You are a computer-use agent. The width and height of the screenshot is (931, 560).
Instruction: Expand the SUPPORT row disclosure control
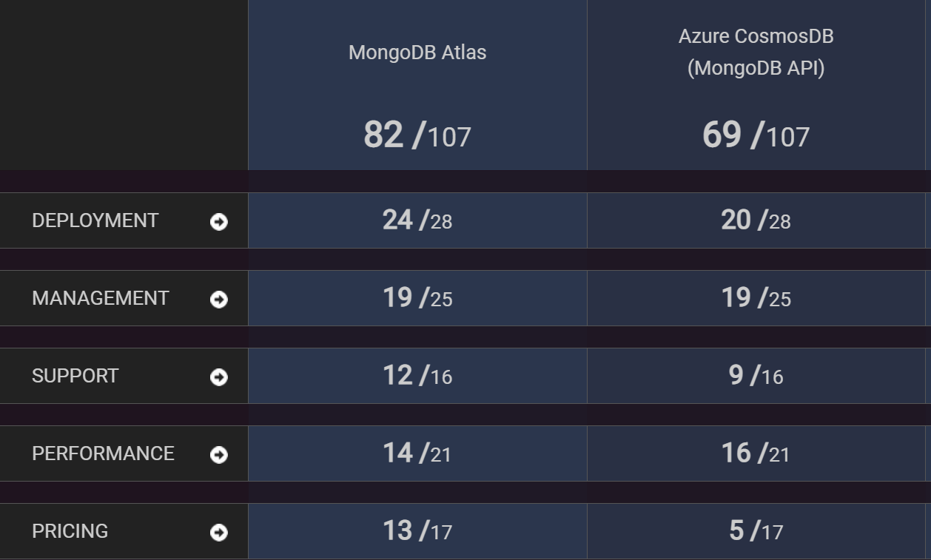click(x=217, y=376)
